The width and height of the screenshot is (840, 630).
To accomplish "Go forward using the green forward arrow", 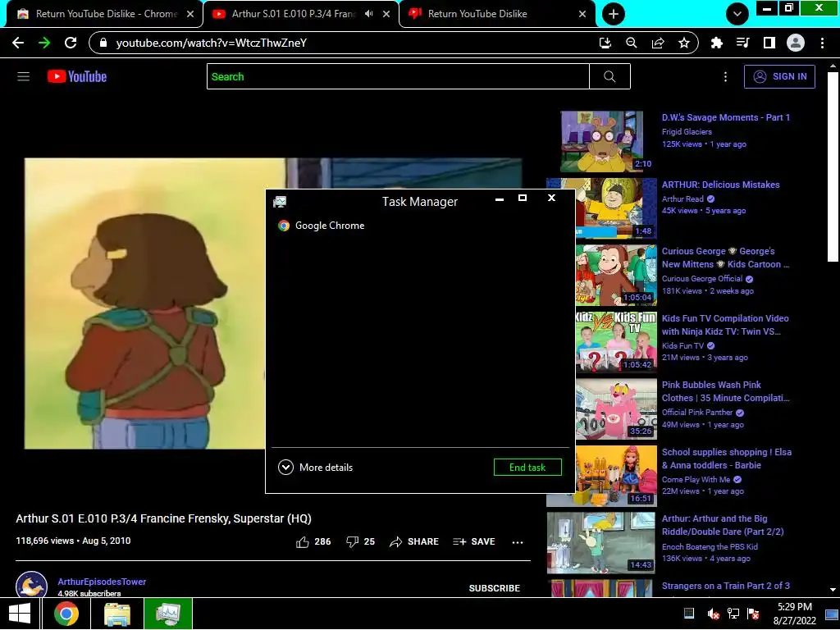I will 44,43.
